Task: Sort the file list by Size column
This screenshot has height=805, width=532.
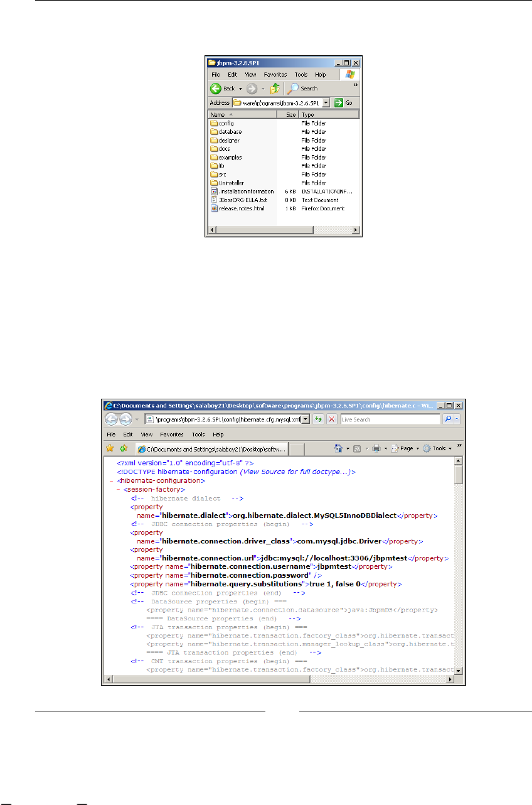Action: [x=288, y=115]
